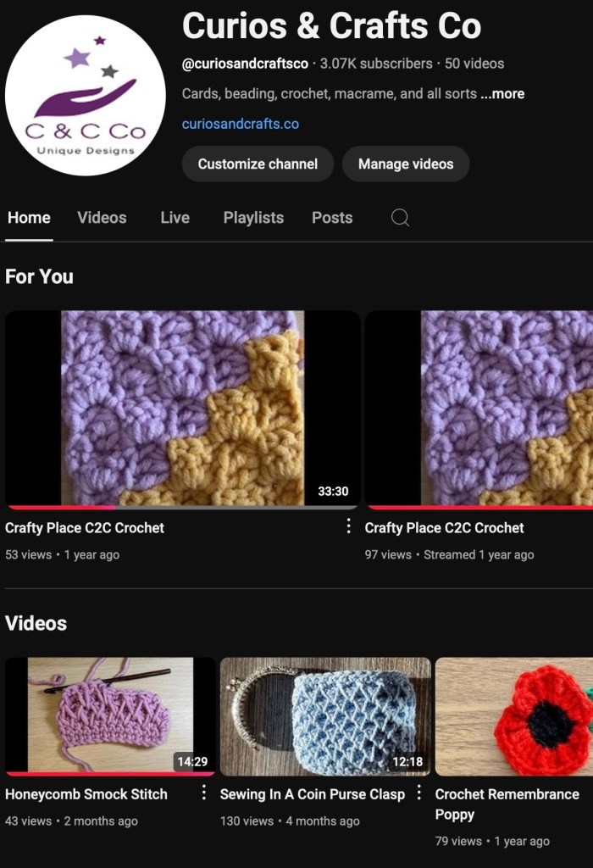This screenshot has height=868, width=593.
Task: Open the Honeycomb Smock Stitch video title
Action: point(86,794)
